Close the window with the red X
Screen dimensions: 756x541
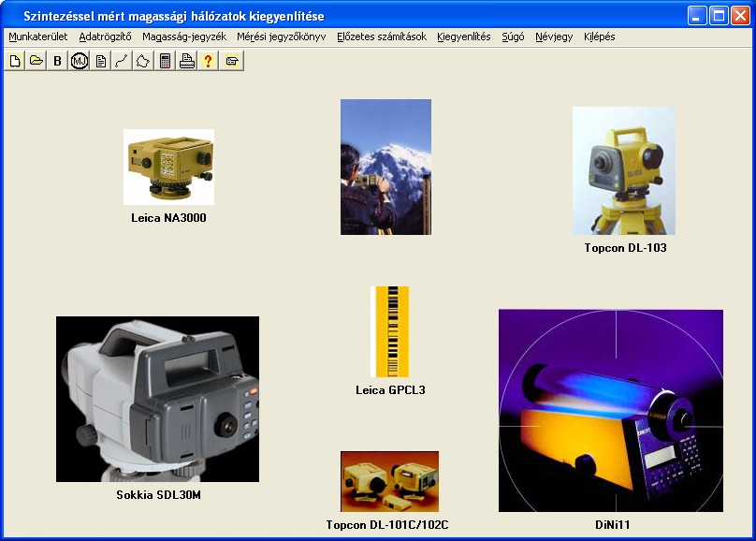740,16
